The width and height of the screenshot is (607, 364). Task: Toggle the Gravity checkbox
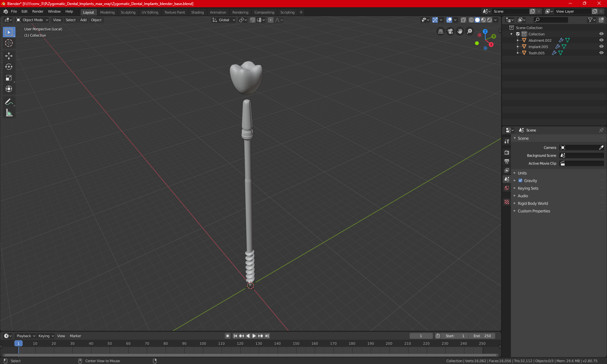coord(520,181)
